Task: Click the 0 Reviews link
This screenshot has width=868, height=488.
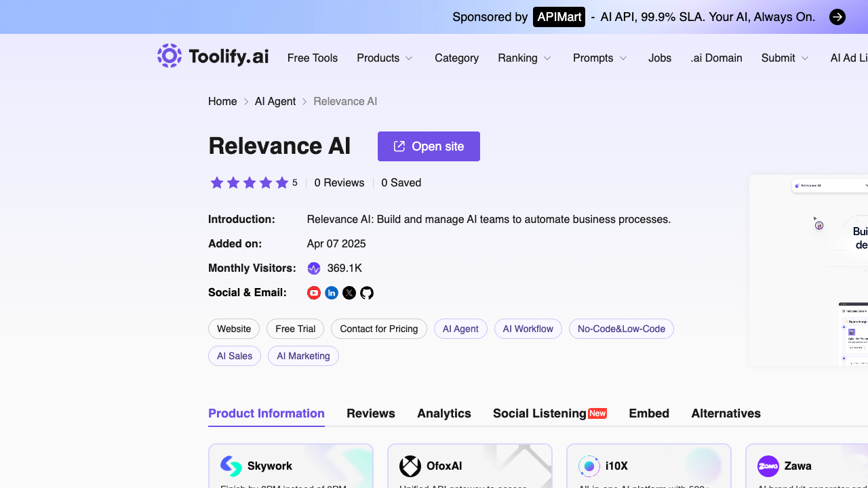Action: (339, 183)
